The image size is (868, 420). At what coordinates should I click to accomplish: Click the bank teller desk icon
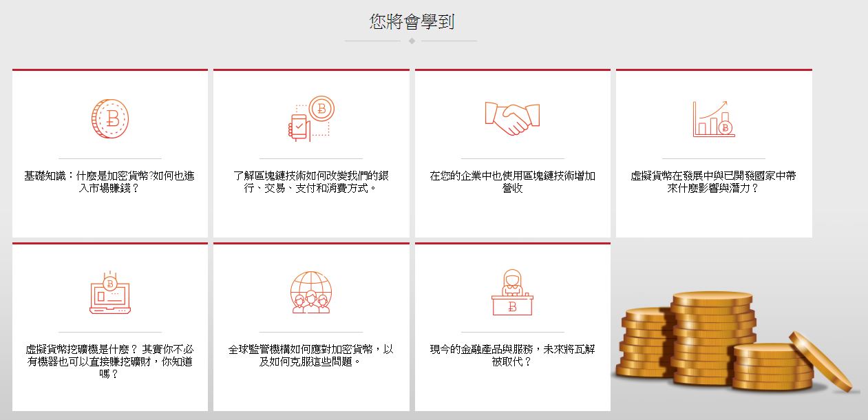[x=512, y=292]
